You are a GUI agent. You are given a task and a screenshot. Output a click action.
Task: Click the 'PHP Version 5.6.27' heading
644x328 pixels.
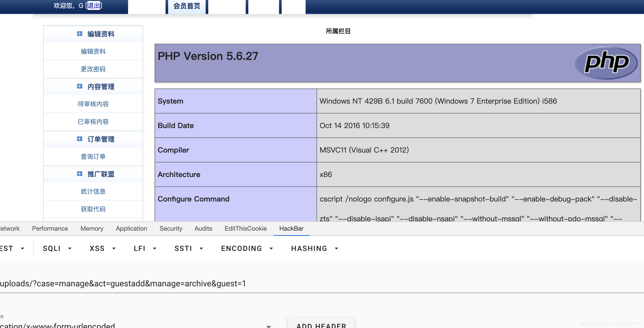(208, 56)
